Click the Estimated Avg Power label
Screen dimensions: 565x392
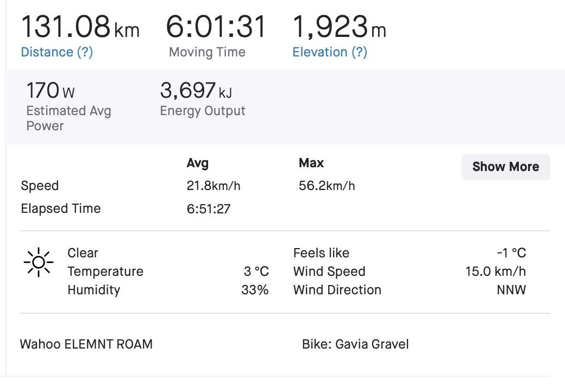click(69, 118)
